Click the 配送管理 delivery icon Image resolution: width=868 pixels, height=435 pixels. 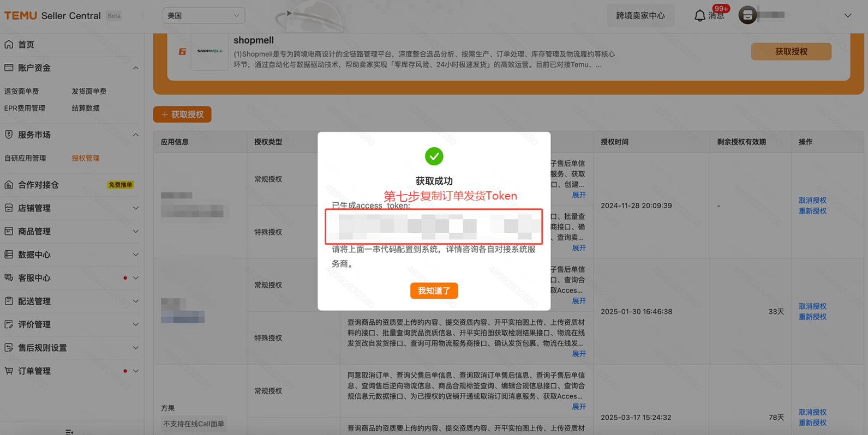[x=9, y=301]
